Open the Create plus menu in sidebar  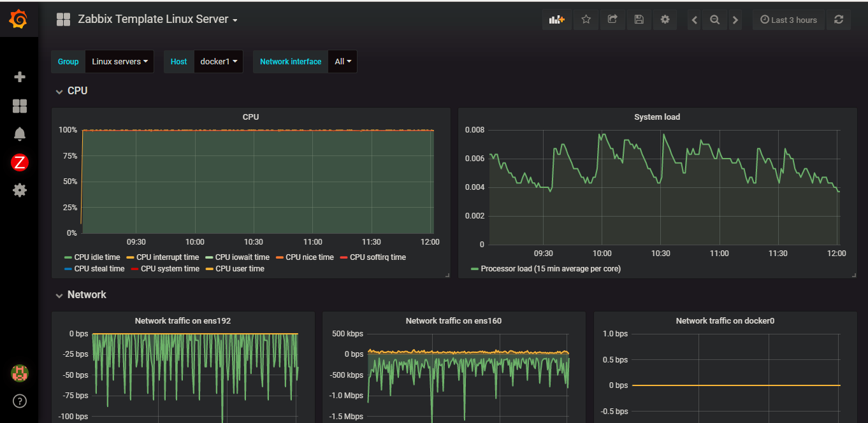tap(20, 77)
